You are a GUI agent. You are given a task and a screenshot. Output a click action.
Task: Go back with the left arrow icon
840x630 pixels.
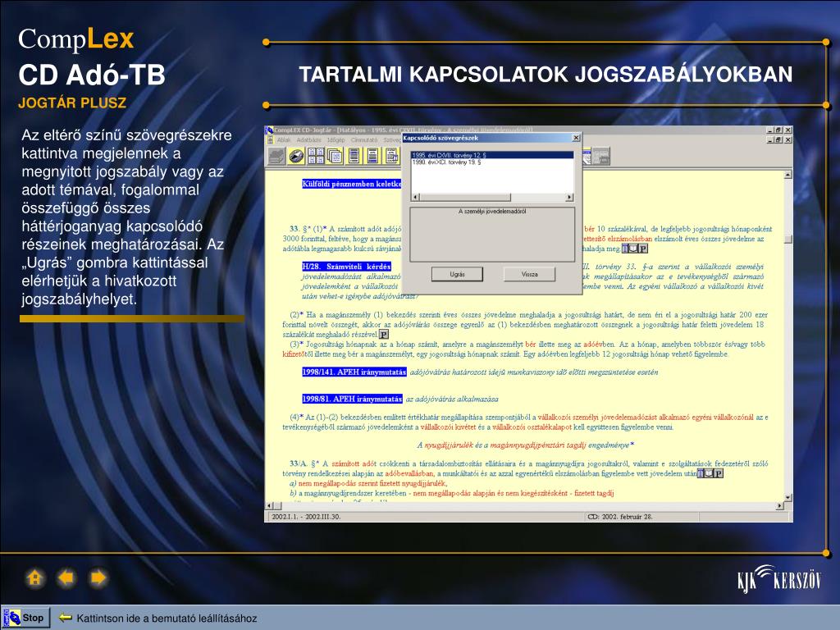coord(66,578)
